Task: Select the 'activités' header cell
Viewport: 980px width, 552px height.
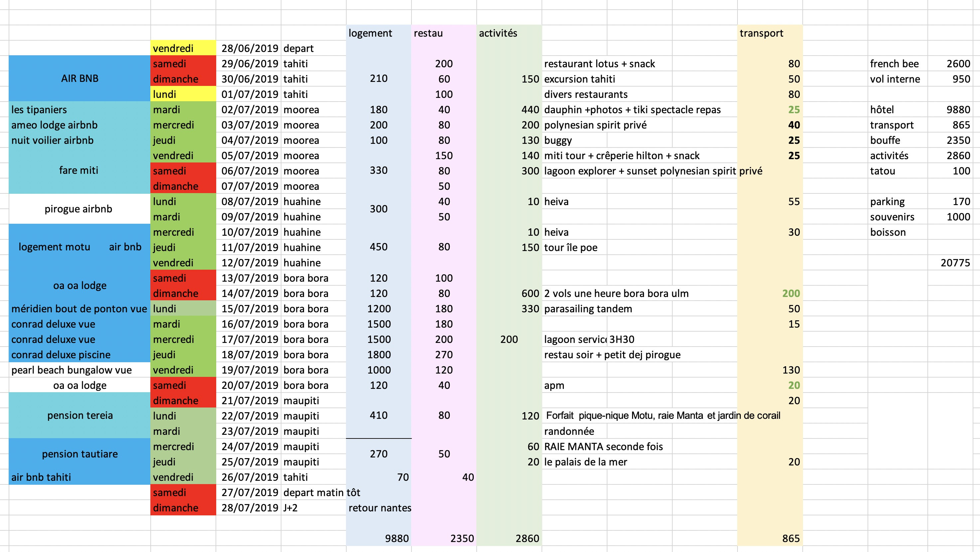Action: tap(509, 33)
